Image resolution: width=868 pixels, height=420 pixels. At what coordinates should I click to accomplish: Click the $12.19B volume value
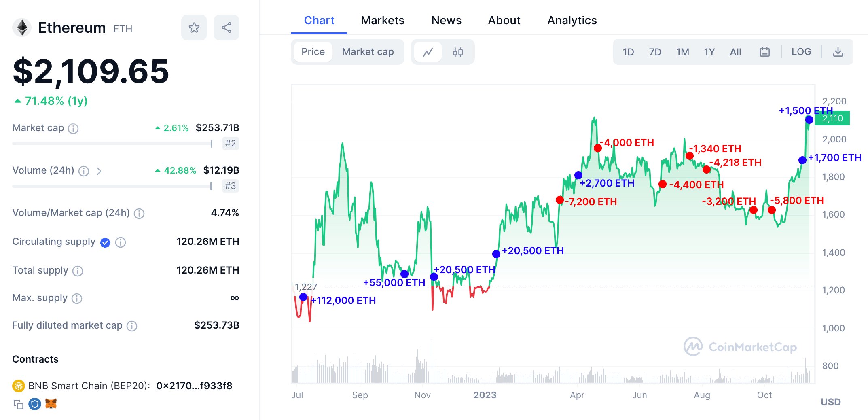(x=221, y=170)
